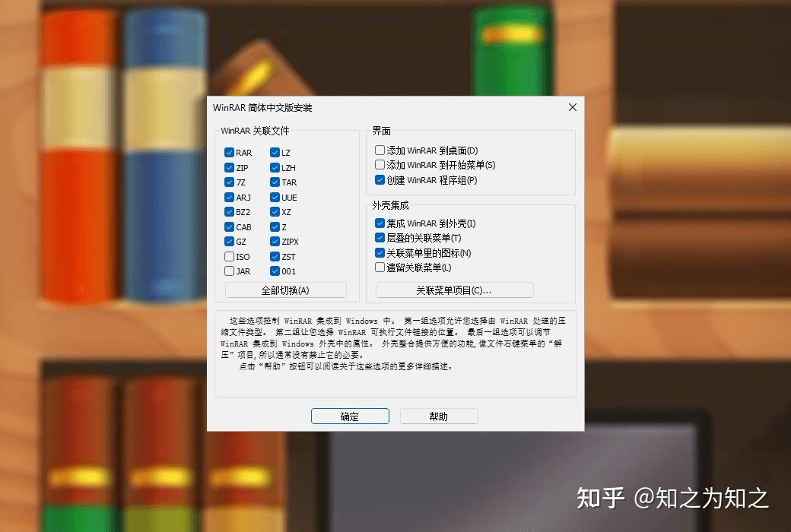Viewport: 791px width, 532px height.
Task: Toggle 层叠的关联菜单(T) checkbox
Action: 380,238
